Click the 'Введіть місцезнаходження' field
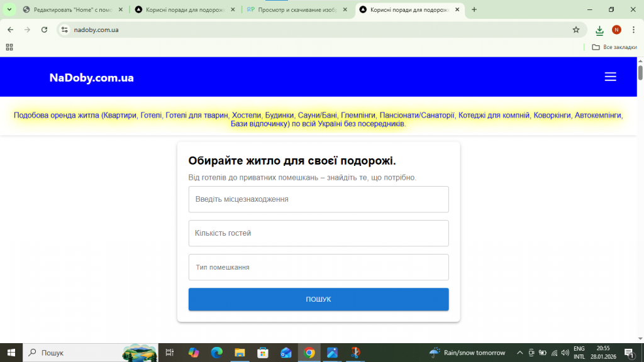Viewport: 644px width, 362px height. pyautogui.click(x=318, y=199)
